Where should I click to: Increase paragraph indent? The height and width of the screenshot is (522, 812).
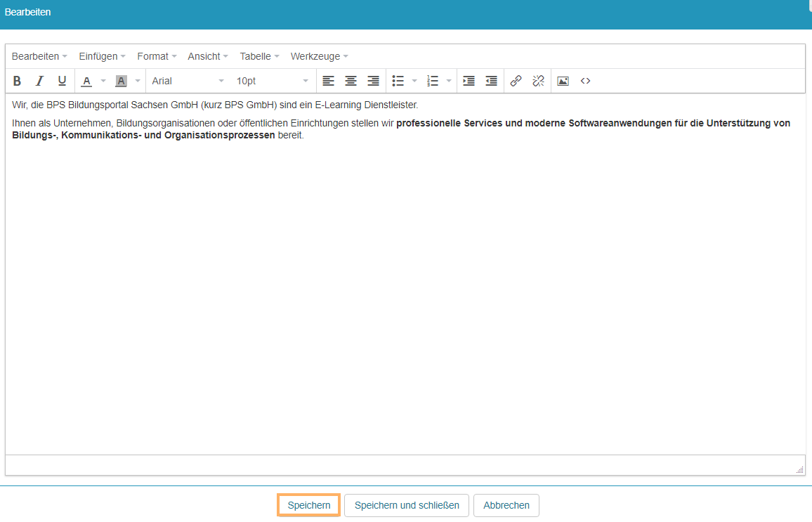(469, 81)
